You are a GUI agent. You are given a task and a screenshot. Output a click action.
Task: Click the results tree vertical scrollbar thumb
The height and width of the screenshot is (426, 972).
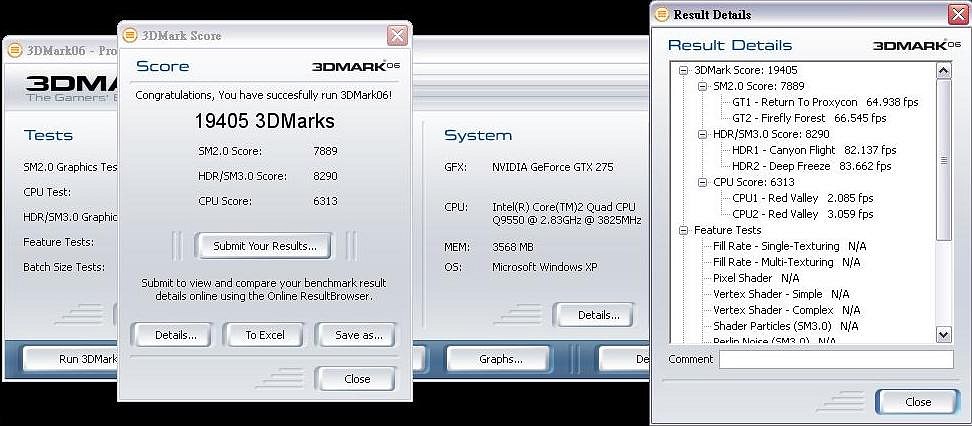tap(943, 160)
